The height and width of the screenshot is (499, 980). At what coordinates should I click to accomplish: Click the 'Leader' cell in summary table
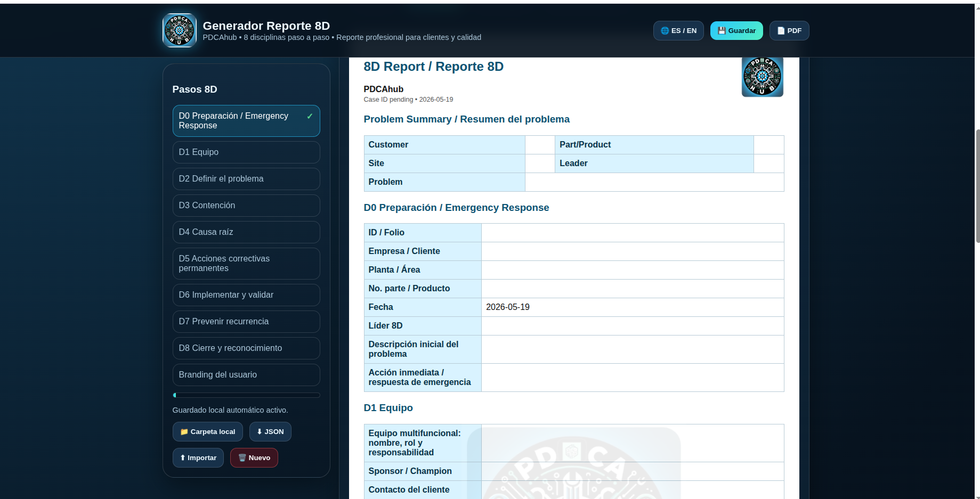[x=654, y=163]
